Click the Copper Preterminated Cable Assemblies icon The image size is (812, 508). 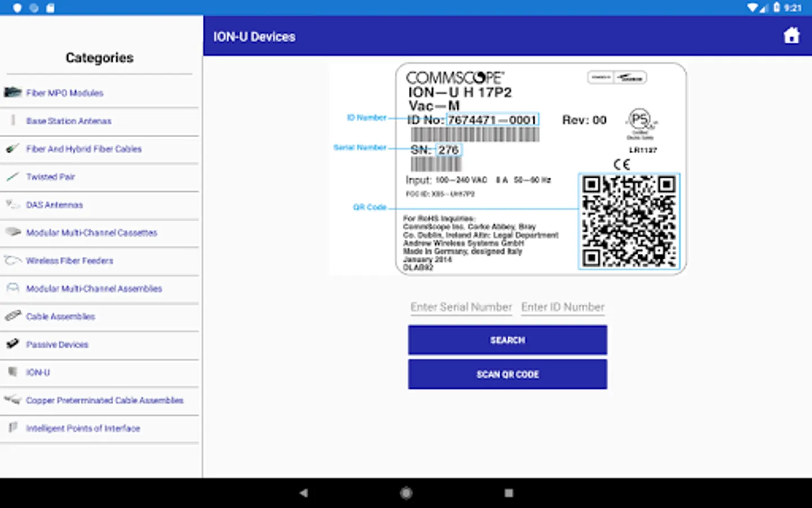pos(12,400)
